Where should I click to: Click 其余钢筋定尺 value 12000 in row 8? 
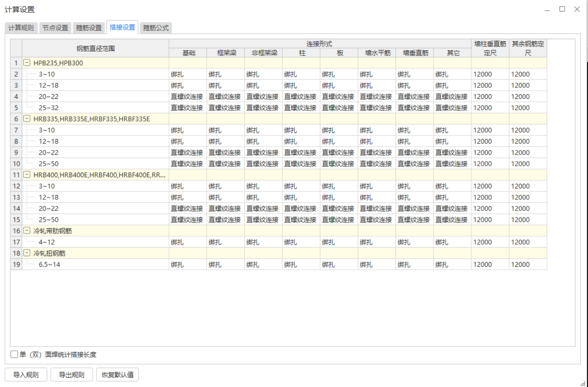(528, 141)
